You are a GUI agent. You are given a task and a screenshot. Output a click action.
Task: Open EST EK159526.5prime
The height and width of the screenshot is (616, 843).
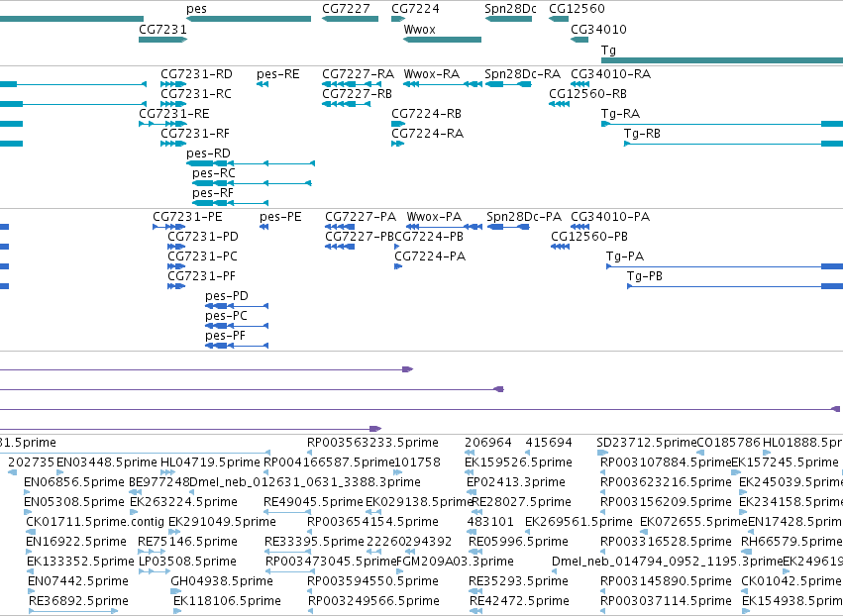pos(518,462)
